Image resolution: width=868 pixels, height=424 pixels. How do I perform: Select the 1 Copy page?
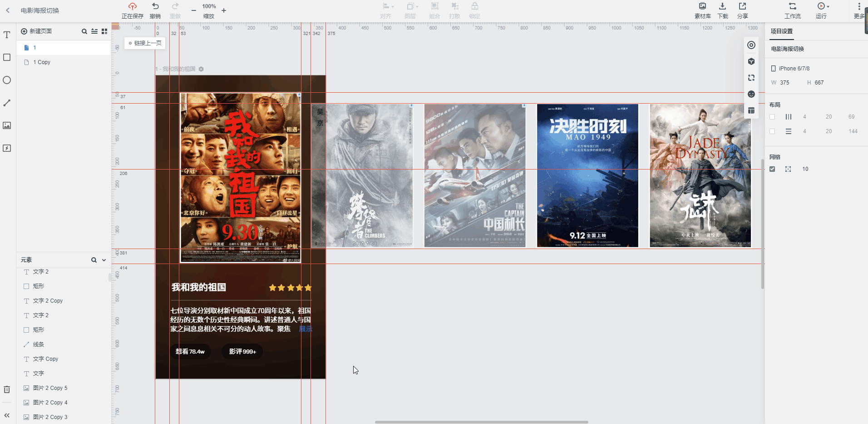coord(64,62)
